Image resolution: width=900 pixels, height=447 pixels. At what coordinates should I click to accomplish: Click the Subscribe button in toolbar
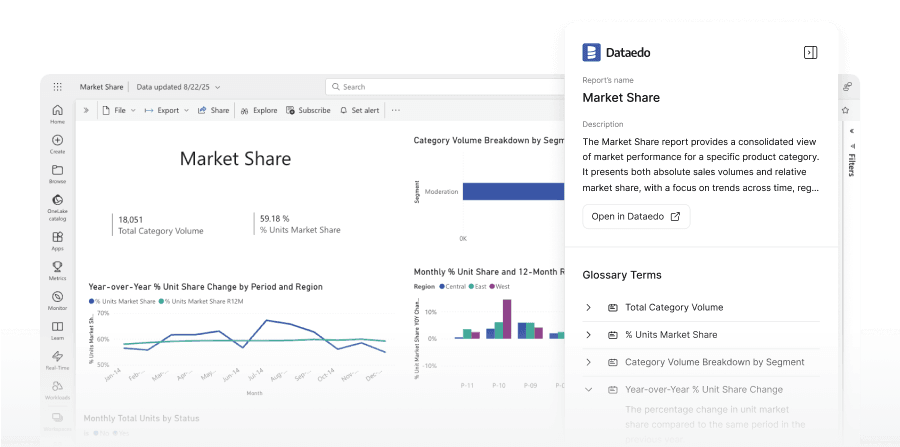coord(308,110)
